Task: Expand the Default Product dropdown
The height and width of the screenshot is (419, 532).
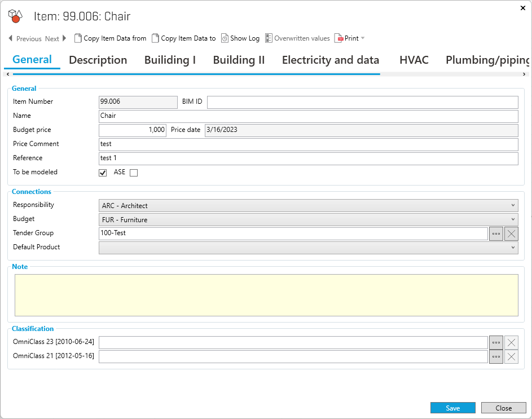Action: (x=512, y=248)
